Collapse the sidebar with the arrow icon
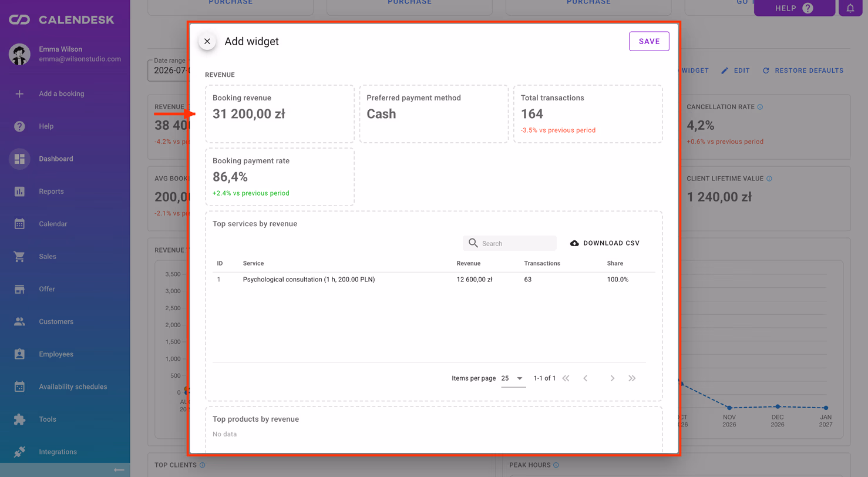 point(119,470)
